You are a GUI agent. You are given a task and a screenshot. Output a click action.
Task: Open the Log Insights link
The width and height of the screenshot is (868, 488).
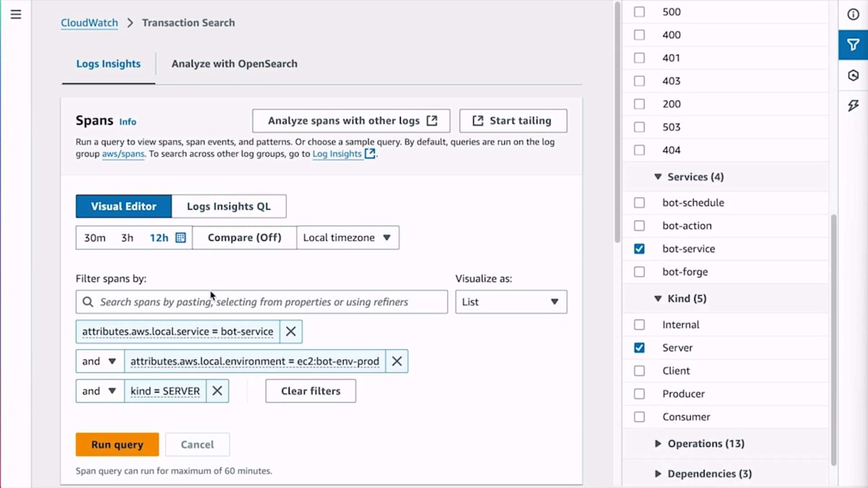coord(337,154)
